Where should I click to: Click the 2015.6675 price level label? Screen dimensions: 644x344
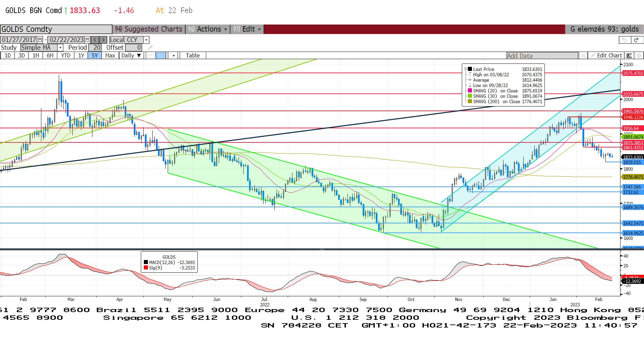[x=633, y=94]
